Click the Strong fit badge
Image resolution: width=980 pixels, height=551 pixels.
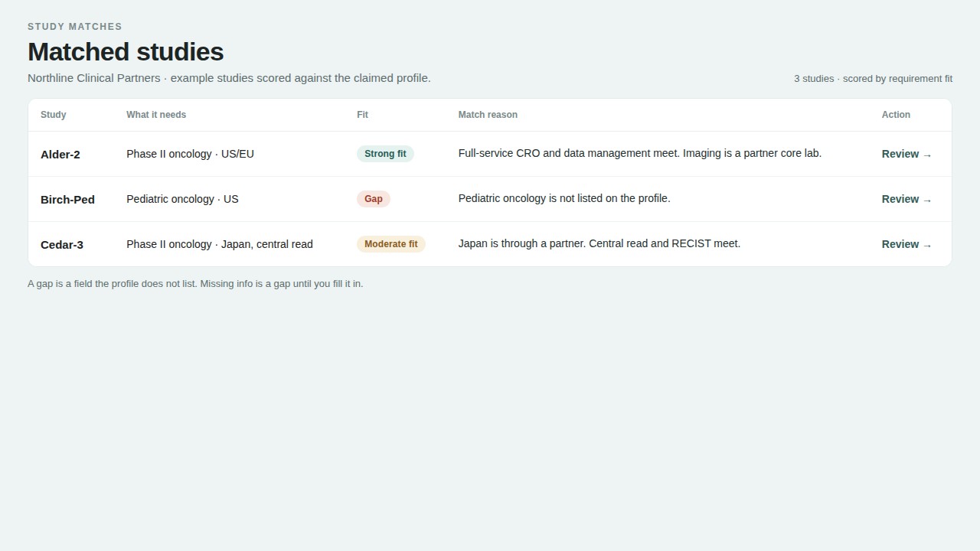tap(385, 154)
